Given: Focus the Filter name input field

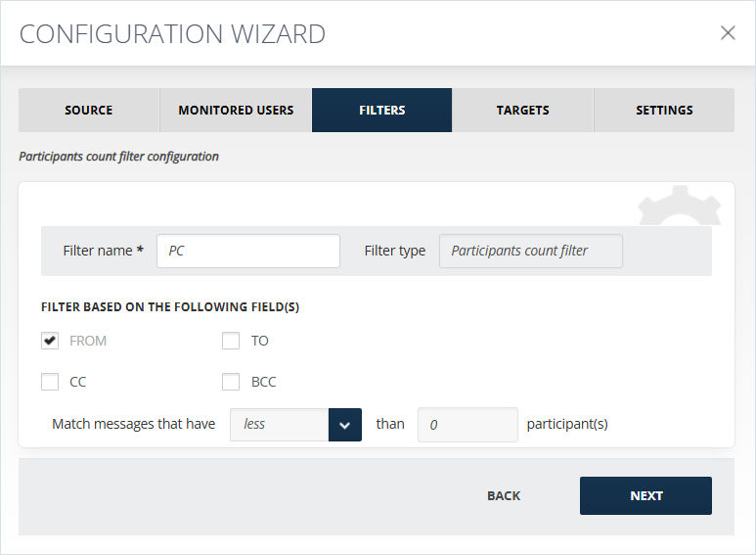Looking at the screenshot, I should click(248, 251).
